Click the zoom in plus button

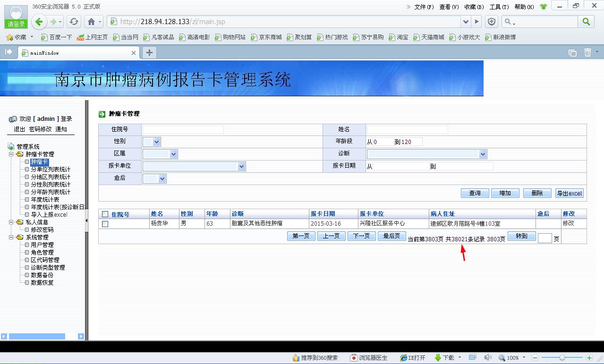pyautogui.click(x=589, y=358)
